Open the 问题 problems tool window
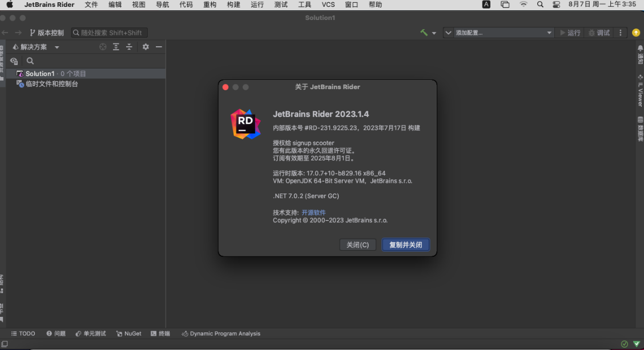Viewport: 644px width, 350px height. pyautogui.click(x=56, y=333)
